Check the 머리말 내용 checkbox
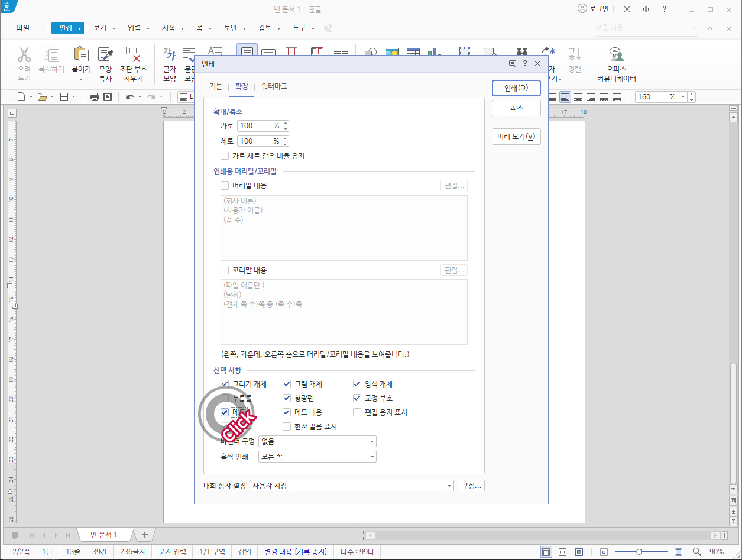 (x=225, y=185)
